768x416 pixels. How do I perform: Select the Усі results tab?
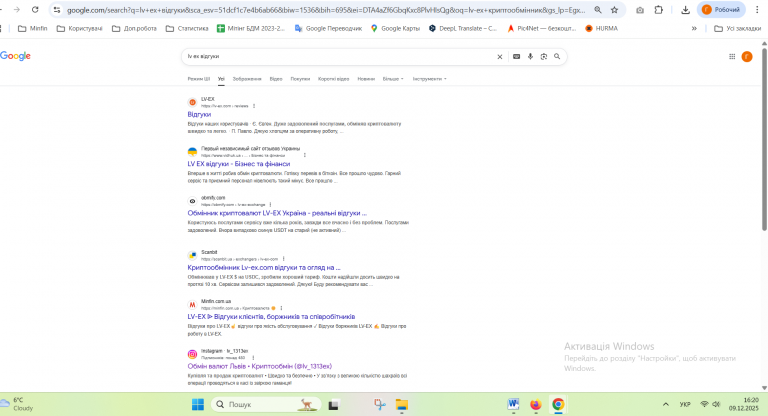221,79
